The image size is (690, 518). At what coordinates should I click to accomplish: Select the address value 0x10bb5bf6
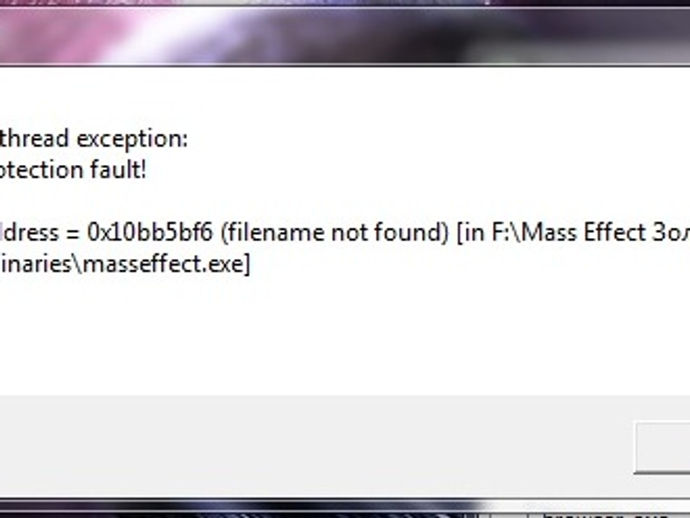150,232
